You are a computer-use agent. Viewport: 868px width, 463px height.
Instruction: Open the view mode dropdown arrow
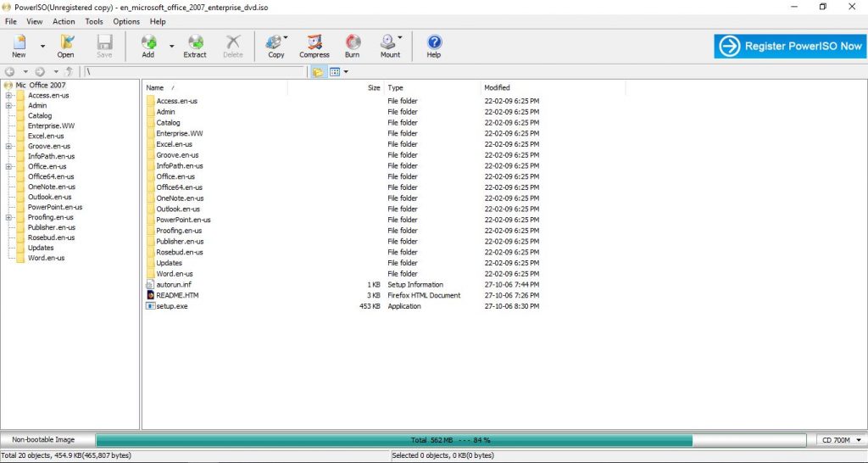pyautogui.click(x=346, y=72)
